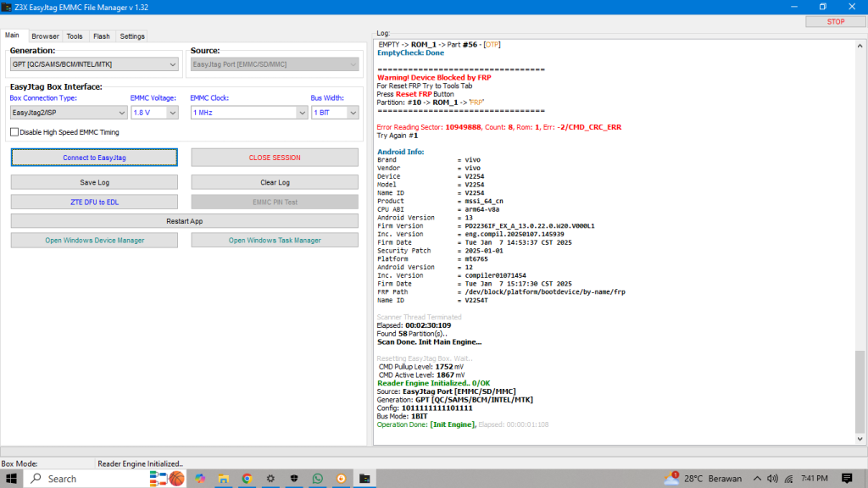Expand the Source EasyJtag Port dropdown
This screenshot has width=868, height=488.
click(x=275, y=64)
